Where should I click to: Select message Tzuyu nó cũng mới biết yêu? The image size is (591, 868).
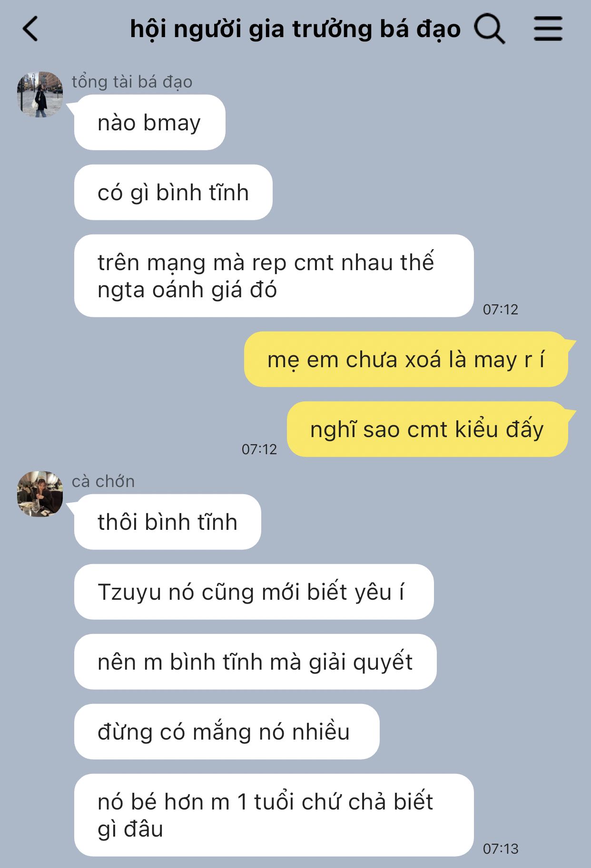254,592
